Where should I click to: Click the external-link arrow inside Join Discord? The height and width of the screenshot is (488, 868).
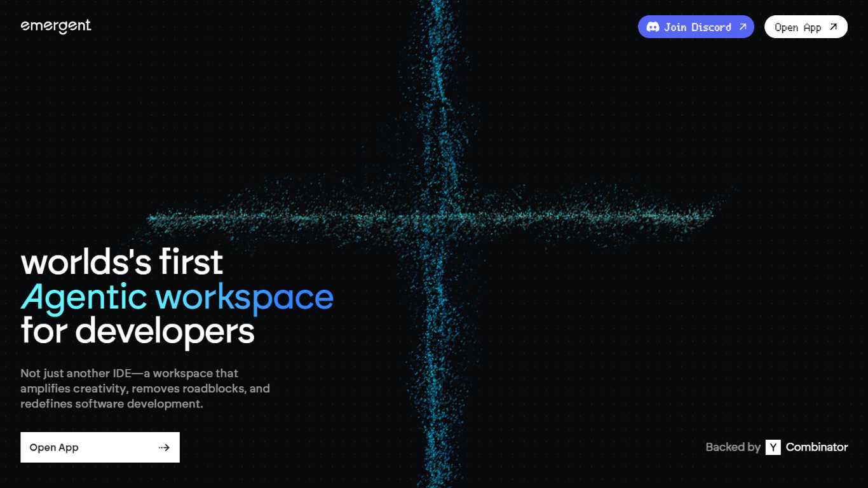click(x=742, y=27)
